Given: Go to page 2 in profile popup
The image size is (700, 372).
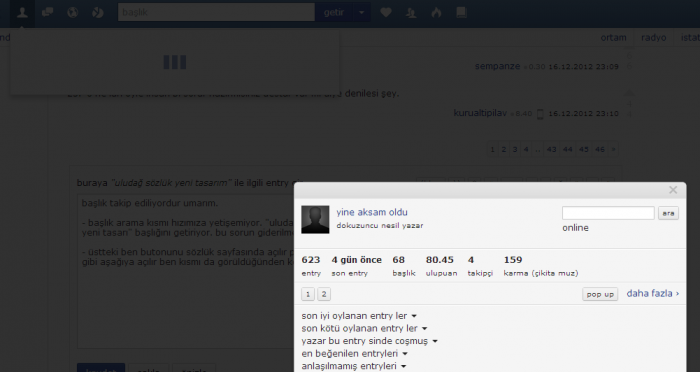Looking at the screenshot, I should tap(324, 294).
